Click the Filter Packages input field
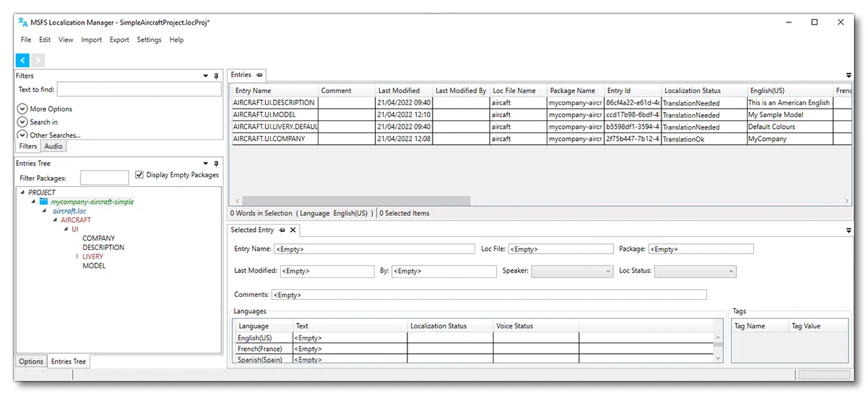 tap(104, 178)
